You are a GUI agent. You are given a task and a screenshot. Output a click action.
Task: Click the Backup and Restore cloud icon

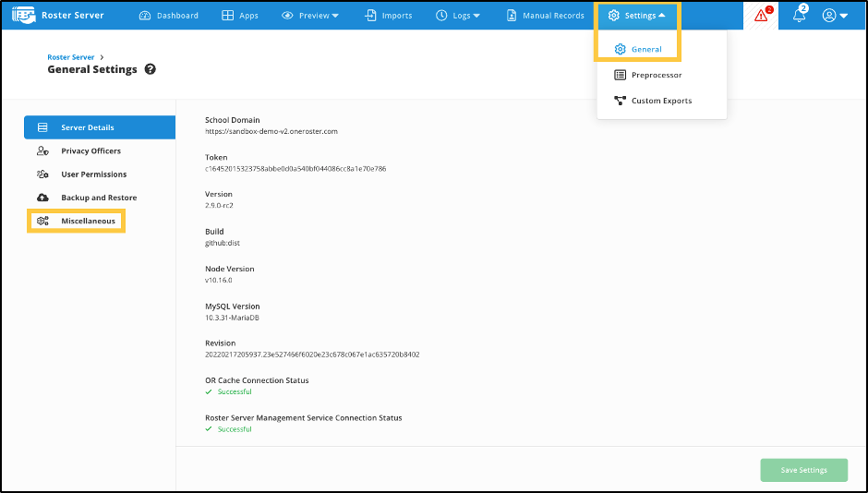(42, 198)
